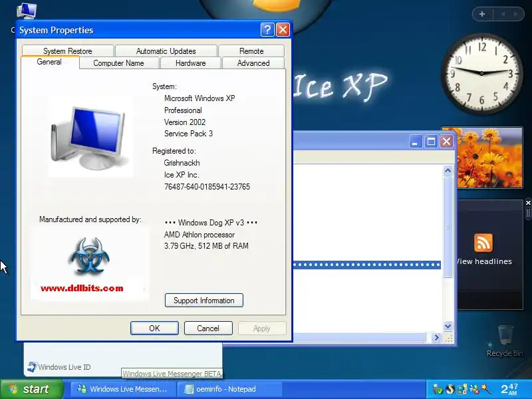Click the round S tray icon
The height and width of the screenshot is (399, 532).
pyautogui.click(x=450, y=389)
